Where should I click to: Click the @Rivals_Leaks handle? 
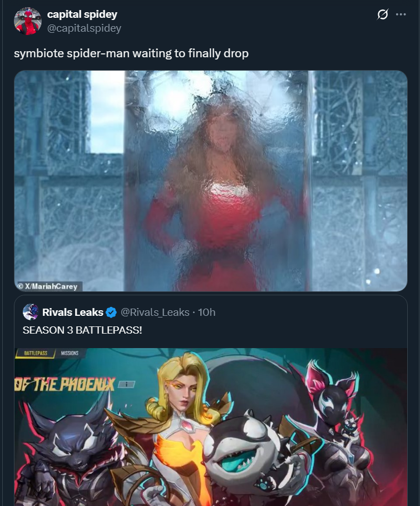155,312
